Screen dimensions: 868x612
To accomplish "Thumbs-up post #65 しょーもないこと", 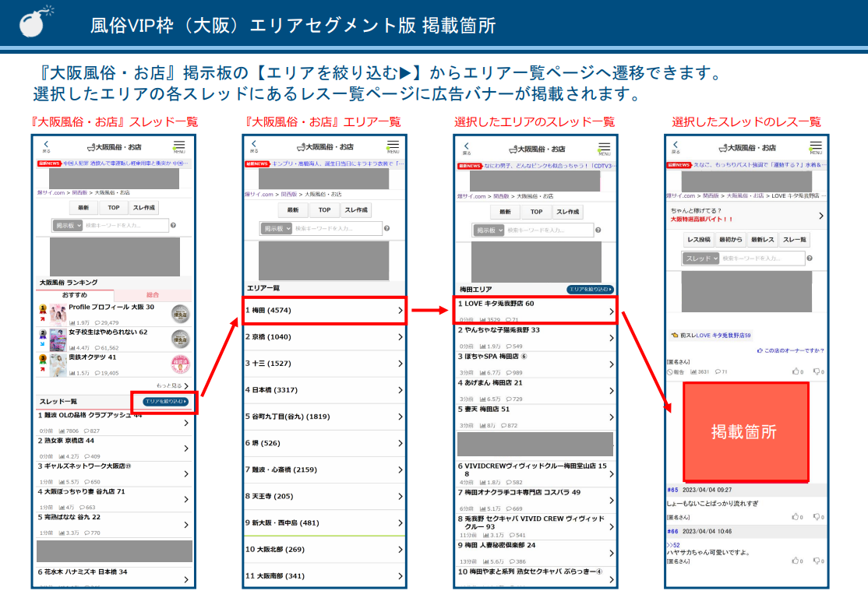I will pos(797,517).
